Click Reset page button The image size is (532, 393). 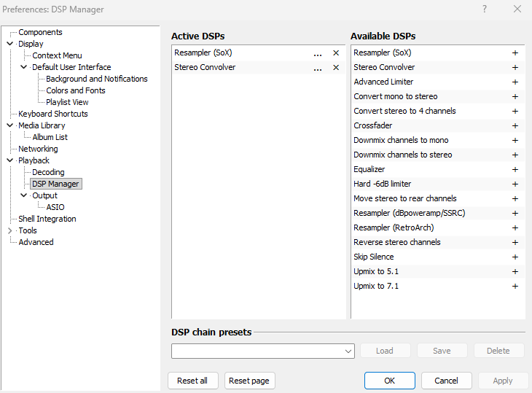[x=249, y=381]
